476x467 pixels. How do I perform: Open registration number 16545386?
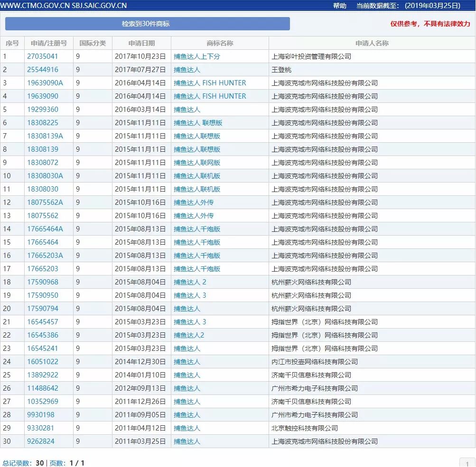(43, 335)
